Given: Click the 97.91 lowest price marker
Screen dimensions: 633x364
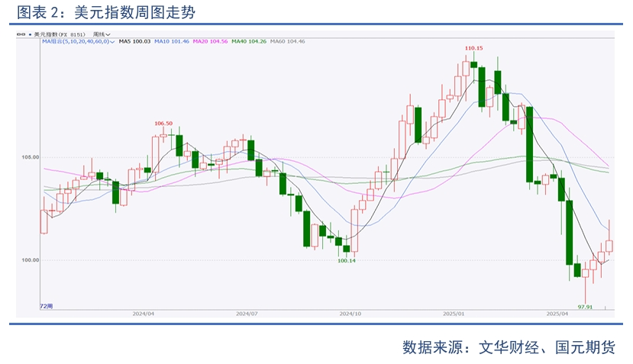Looking at the screenshot, I should pyautogui.click(x=586, y=306).
